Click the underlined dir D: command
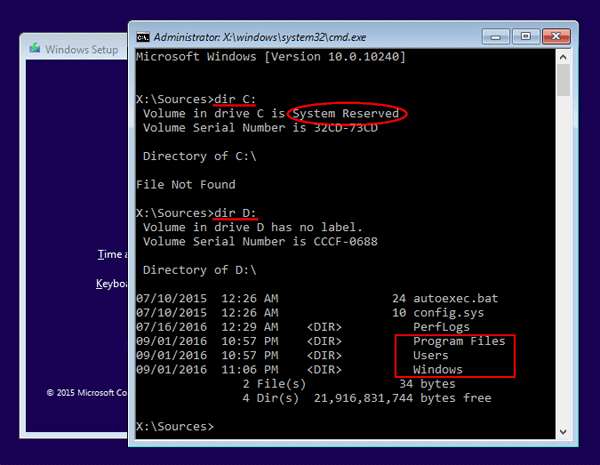This screenshot has height=465, width=600. [236, 212]
